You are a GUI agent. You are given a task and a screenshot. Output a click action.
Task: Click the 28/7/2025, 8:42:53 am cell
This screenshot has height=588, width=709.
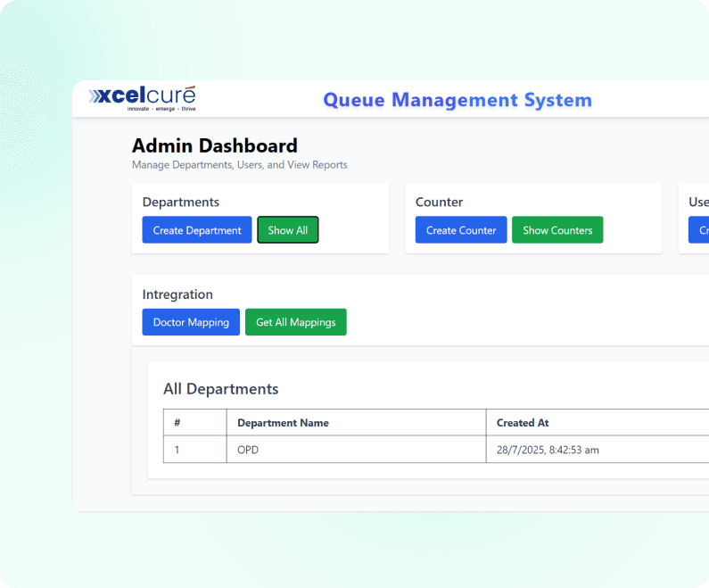pos(598,450)
